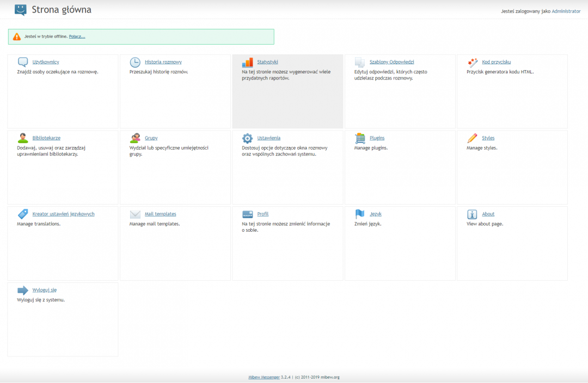Click the Użytkownicy speech bubble icon
Image resolution: width=588 pixels, height=383 pixels.
[x=23, y=62]
